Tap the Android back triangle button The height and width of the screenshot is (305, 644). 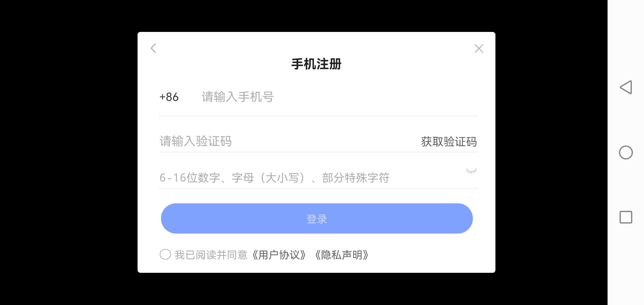(x=626, y=87)
